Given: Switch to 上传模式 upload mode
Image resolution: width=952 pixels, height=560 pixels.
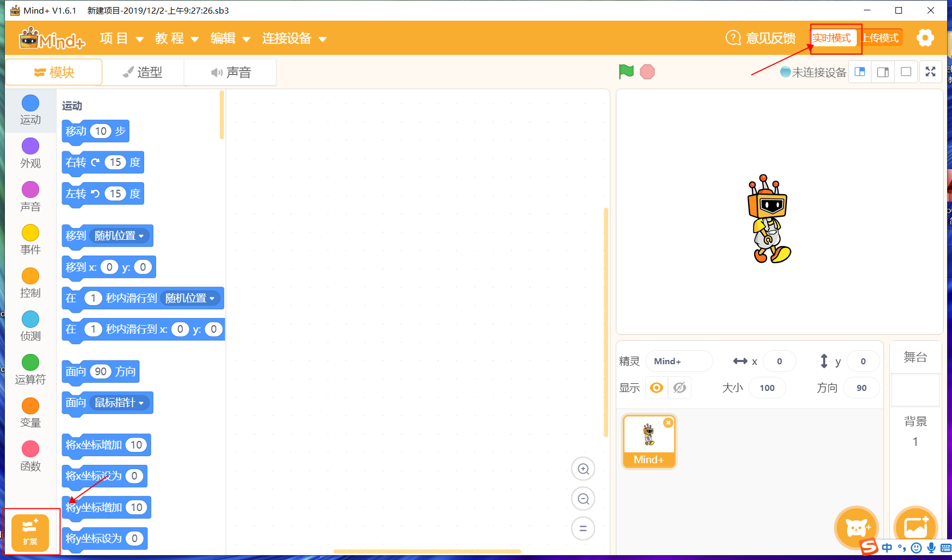Looking at the screenshot, I should pos(880,38).
